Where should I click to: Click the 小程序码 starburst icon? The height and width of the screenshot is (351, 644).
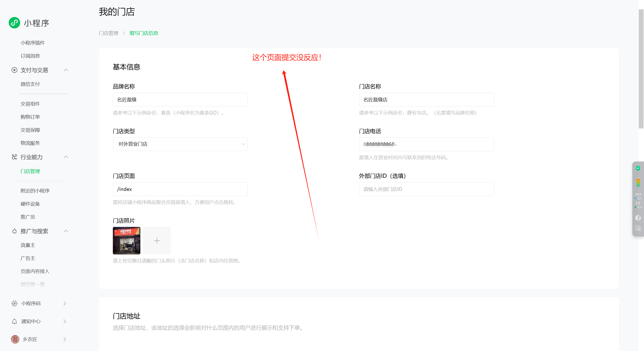(14, 303)
